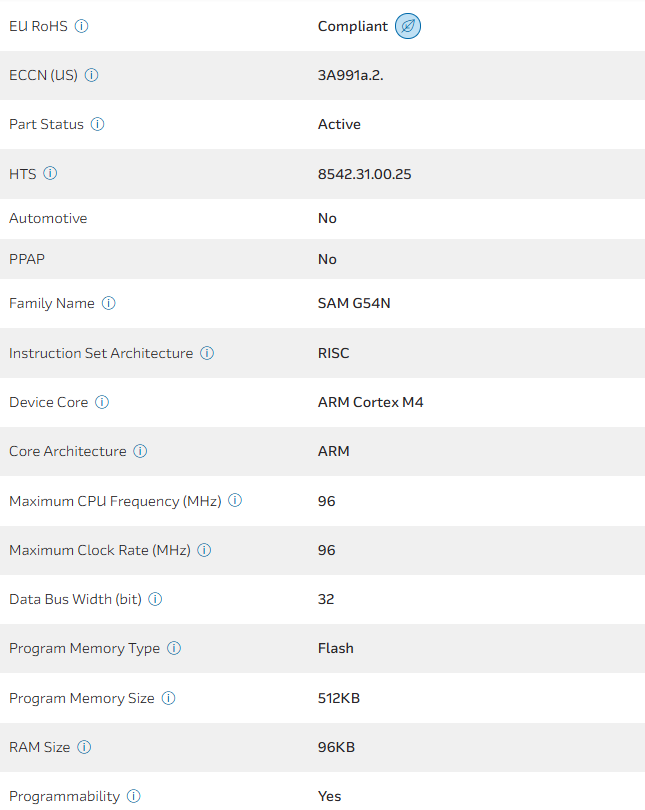Click the Device Core info icon
The height and width of the screenshot is (810, 645).
tap(102, 402)
